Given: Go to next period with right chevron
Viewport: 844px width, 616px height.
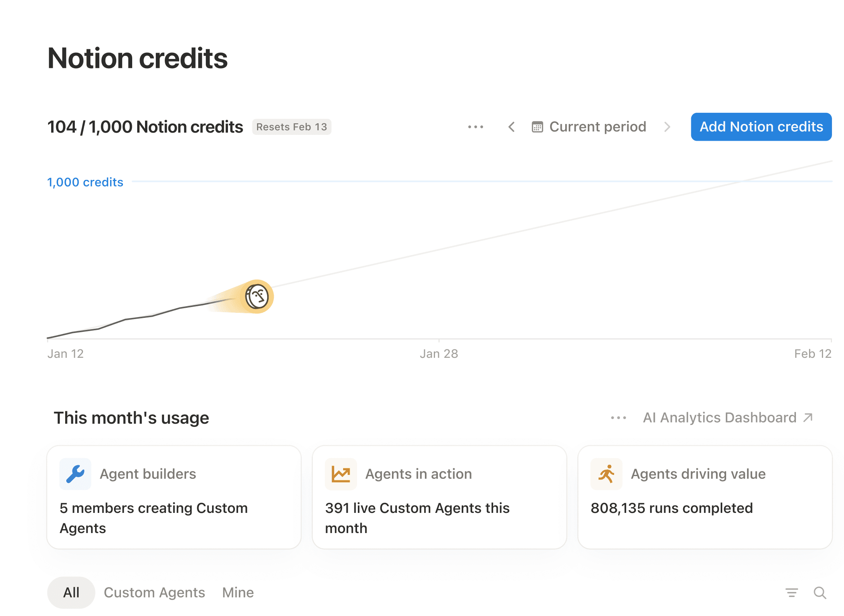Looking at the screenshot, I should pos(667,127).
